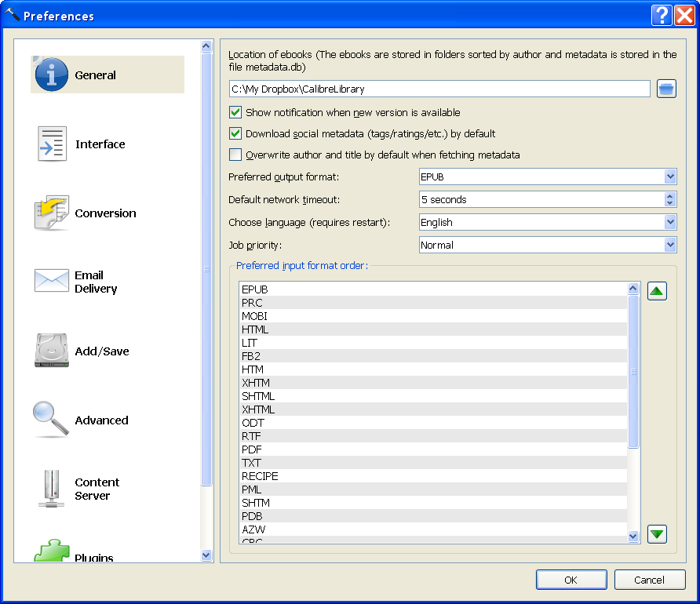Open the Add/Save hard drive icon
Image resolution: width=700 pixels, height=604 pixels.
[x=52, y=351]
